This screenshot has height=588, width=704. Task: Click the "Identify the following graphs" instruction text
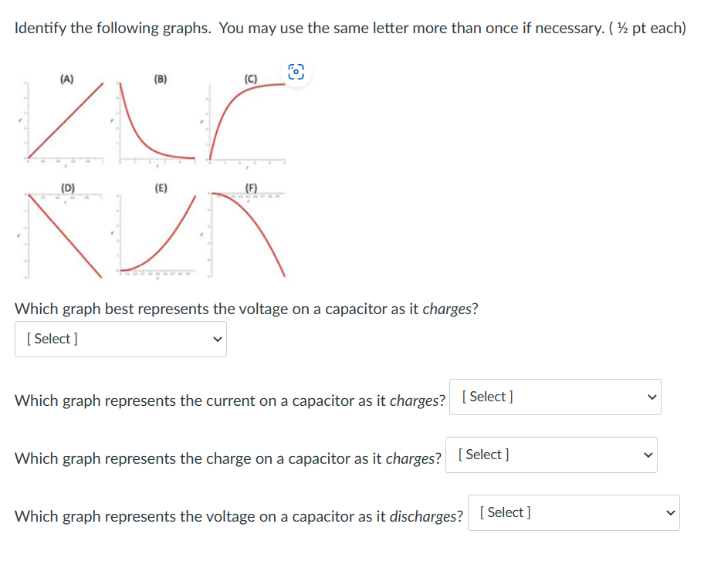coord(113,28)
